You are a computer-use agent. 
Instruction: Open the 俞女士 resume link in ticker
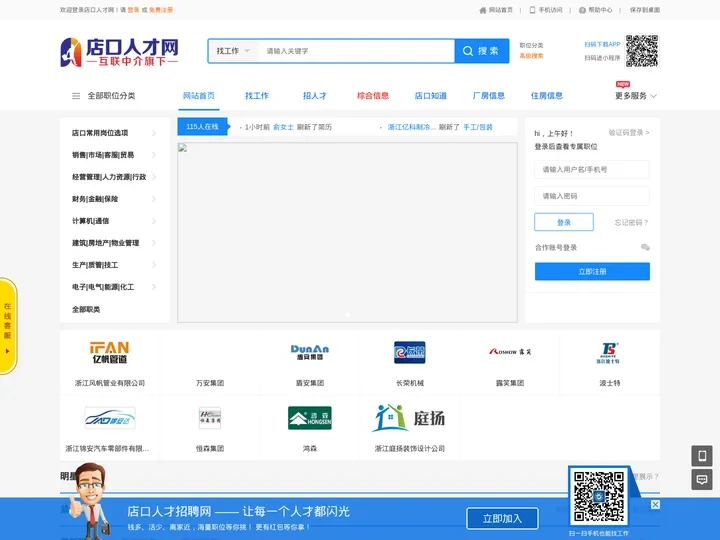(x=283, y=127)
